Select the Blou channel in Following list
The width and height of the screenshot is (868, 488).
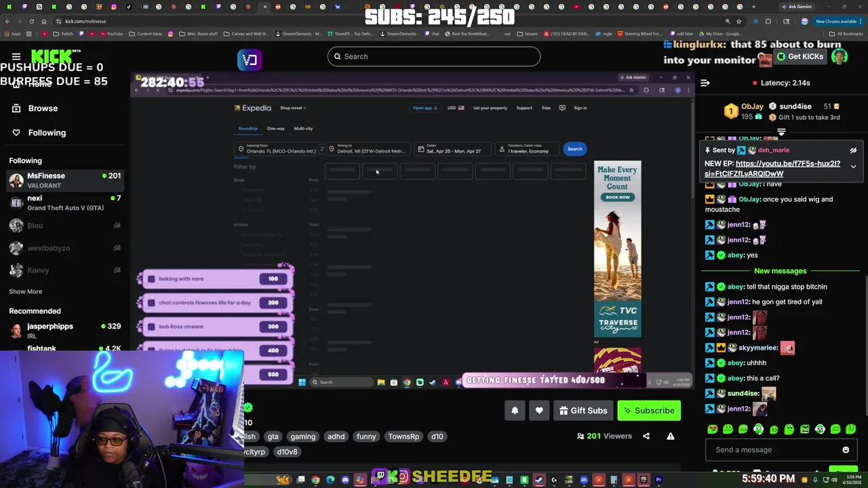click(x=64, y=226)
